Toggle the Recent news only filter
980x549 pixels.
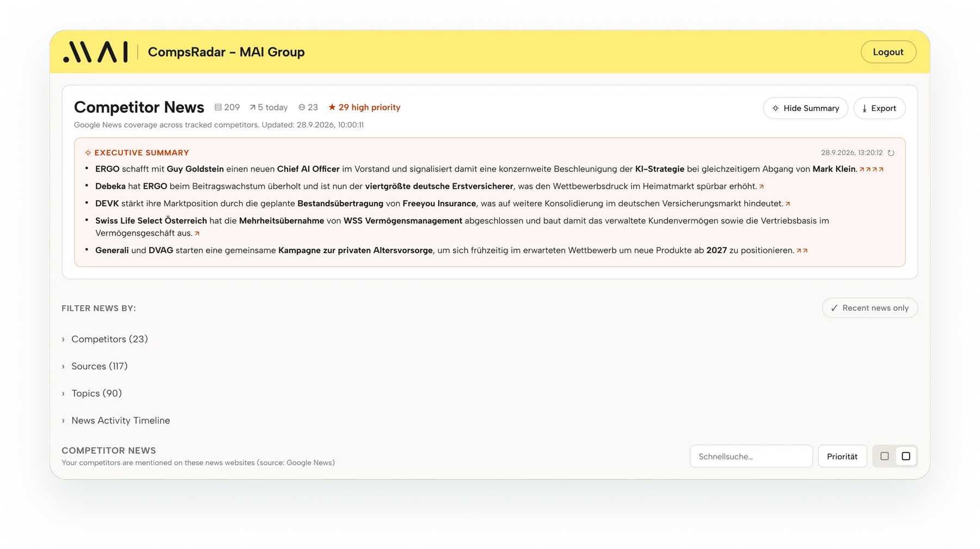pyautogui.click(x=869, y=308)
